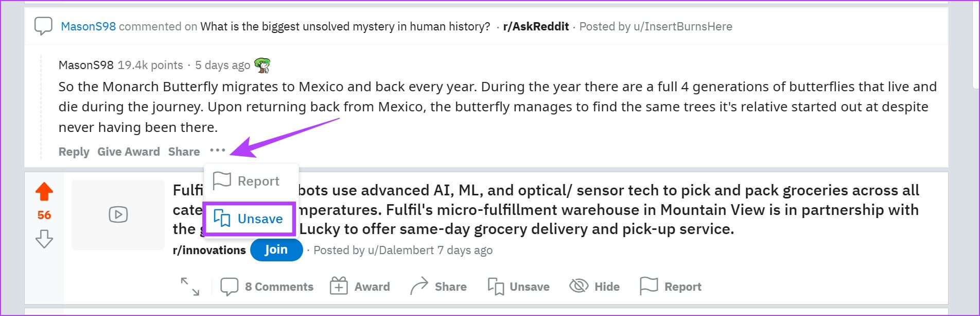The height and width of the screenshot is (316, 980).
Task: Click MasonS98's tree avatar flair icon
Action: [x=262, y=65]
